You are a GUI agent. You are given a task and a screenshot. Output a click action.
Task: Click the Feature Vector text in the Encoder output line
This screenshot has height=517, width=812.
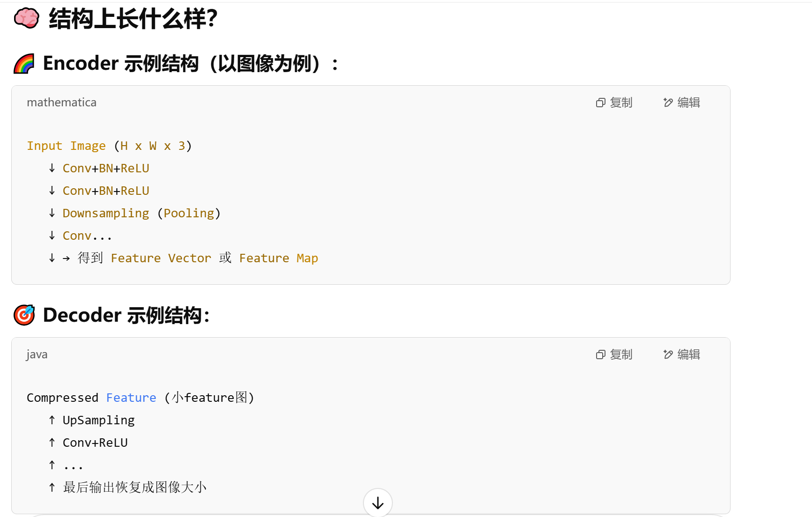tap(161, 258)
